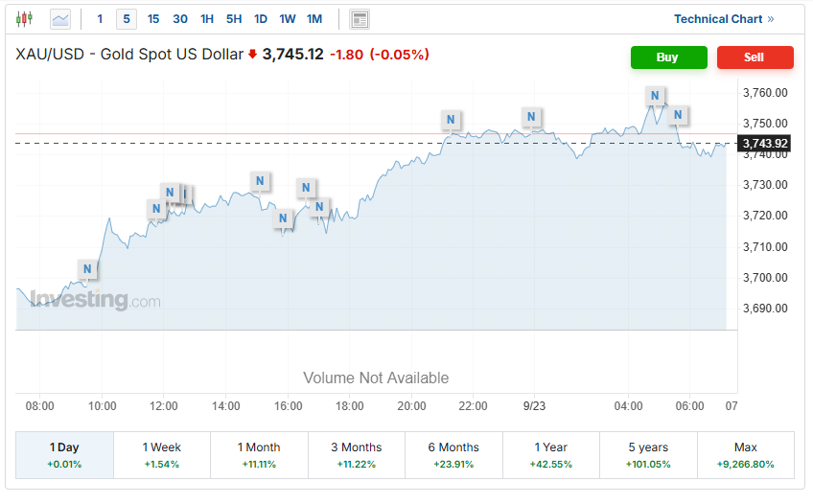Screen dimensions: 813x504
Task: Click the 3,743.92 price label on the axis
Action: 765,144
